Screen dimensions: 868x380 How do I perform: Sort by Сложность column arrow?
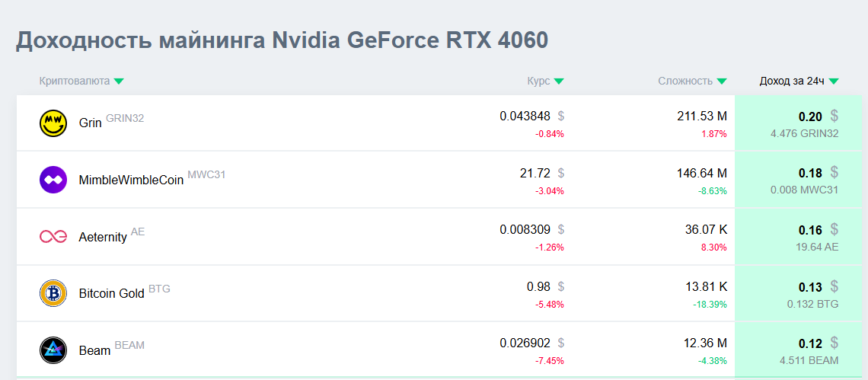[722, 81]
